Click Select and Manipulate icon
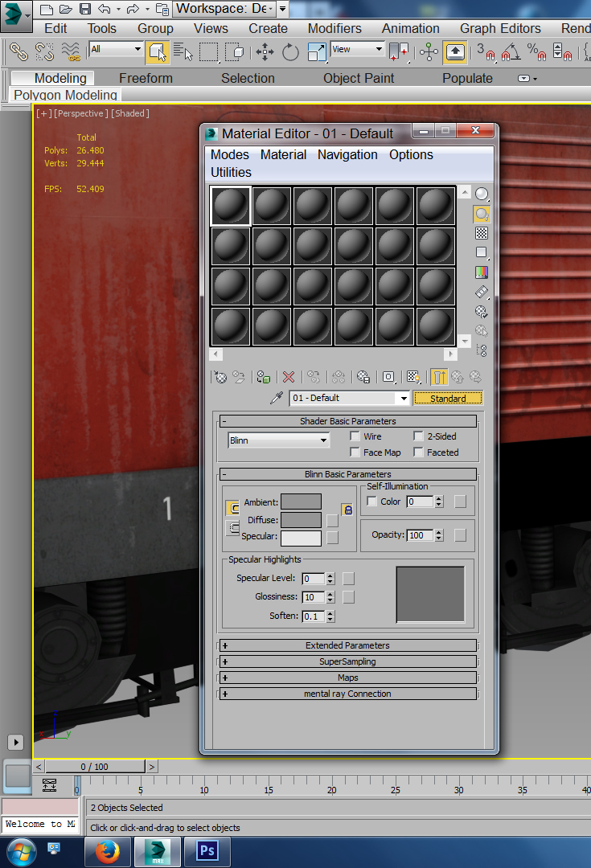The width and height of the screenshot is (591, 868). pyautogui.click(x=429, y=52)
